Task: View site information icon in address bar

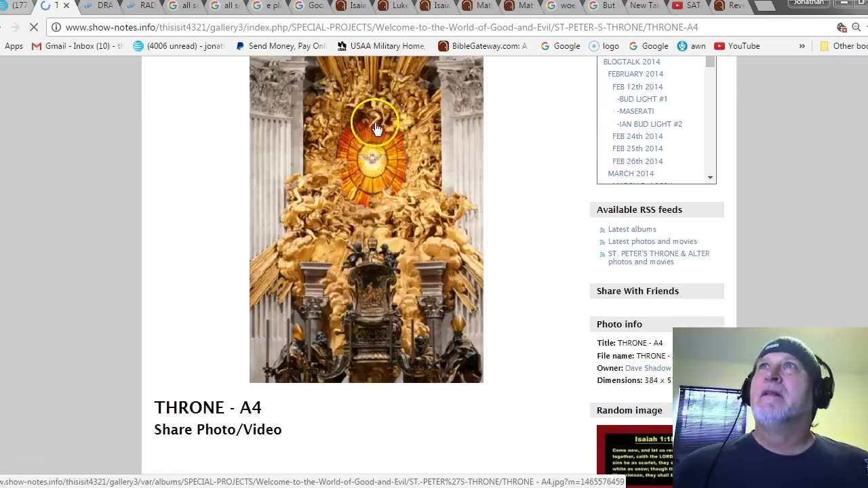Action: click(56, 27)
